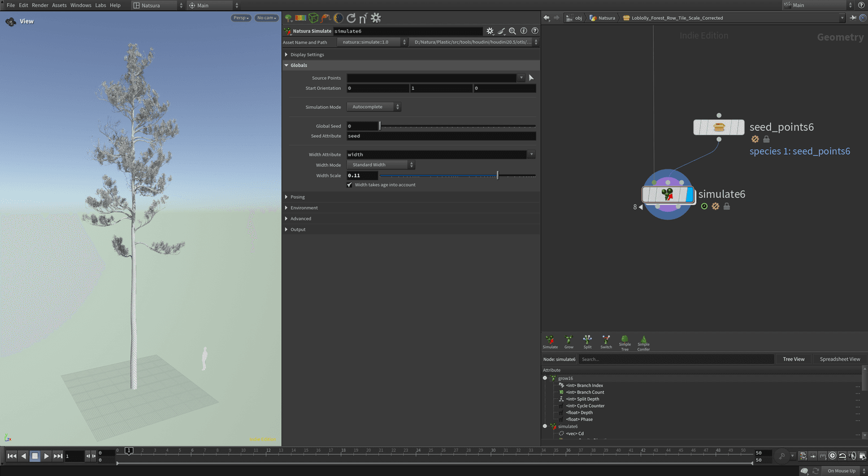Open the File menu
Viewport: 868px width, 476px height.
coord(11,5)
